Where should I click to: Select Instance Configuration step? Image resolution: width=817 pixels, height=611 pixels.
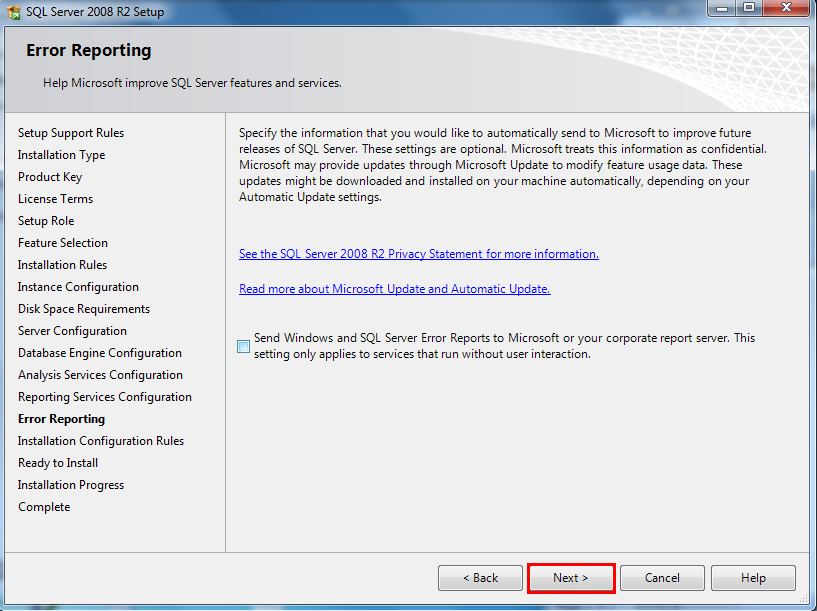(78, 287)
